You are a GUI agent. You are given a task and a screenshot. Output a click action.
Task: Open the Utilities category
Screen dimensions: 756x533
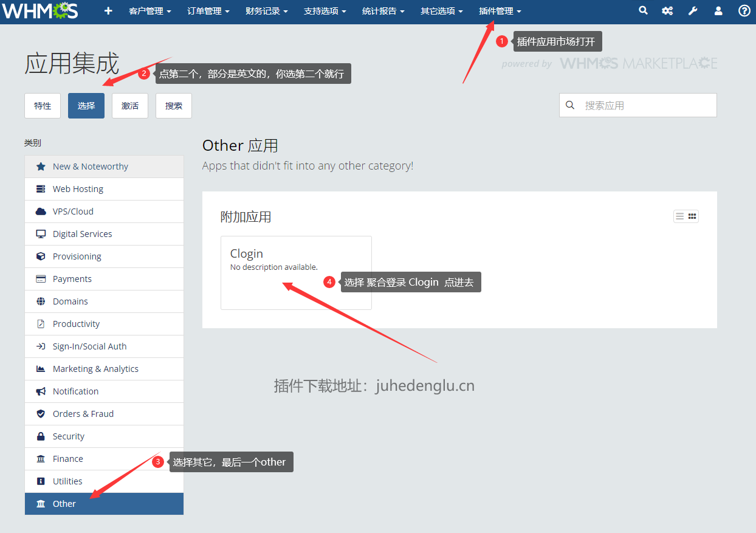click(104, 481)
